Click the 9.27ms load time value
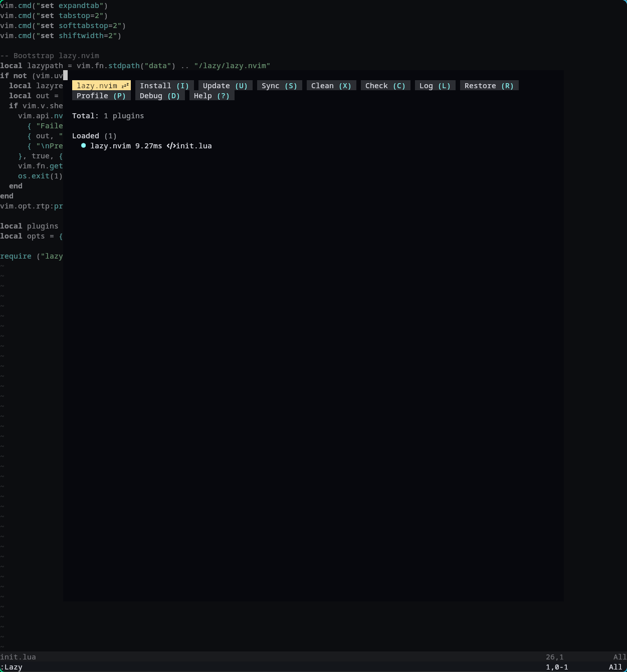Image resolution: width=627 pixels, height=672 pixels. 148,146
